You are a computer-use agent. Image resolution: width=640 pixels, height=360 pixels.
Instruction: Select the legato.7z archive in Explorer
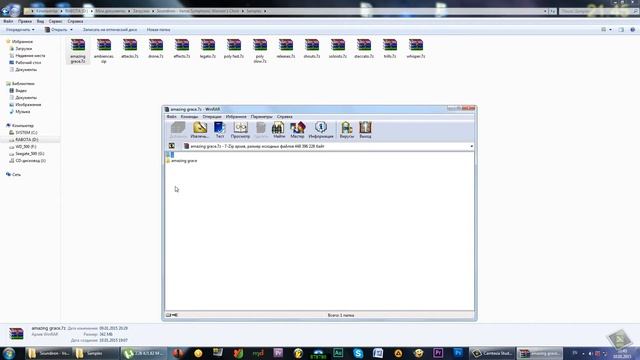point(208,48)
